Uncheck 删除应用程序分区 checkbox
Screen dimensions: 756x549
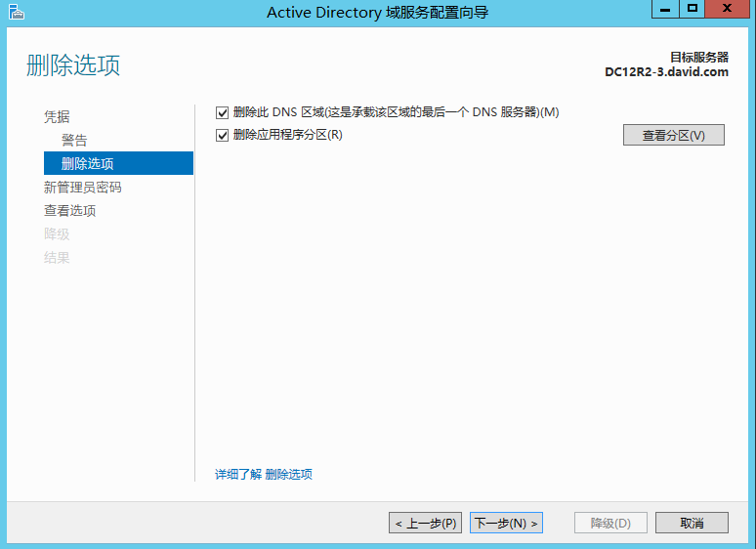pos(222,136)
